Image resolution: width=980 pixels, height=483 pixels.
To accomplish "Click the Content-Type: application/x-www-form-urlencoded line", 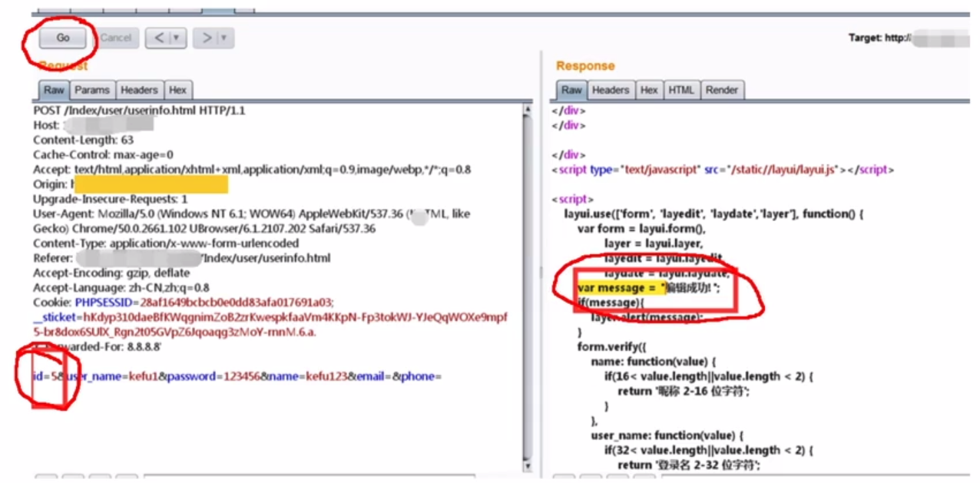I will 166,243.
